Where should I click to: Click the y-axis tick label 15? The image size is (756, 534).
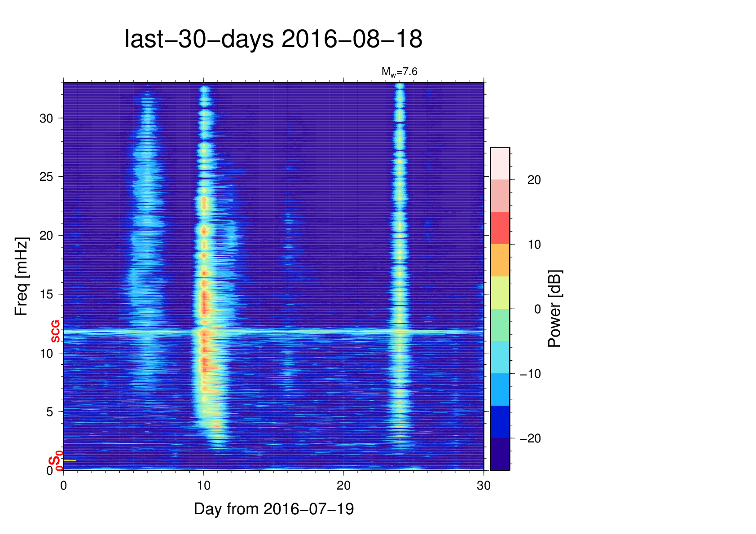(46, 294)
